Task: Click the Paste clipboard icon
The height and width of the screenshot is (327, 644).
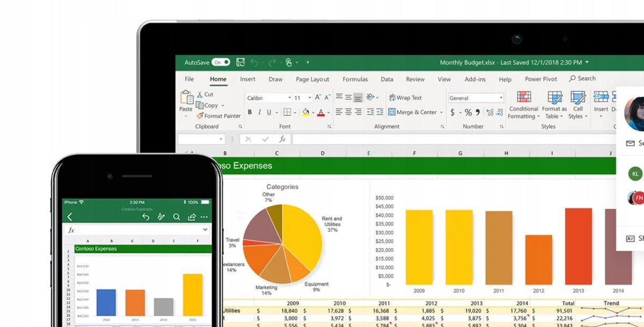Action: (186, 98)
